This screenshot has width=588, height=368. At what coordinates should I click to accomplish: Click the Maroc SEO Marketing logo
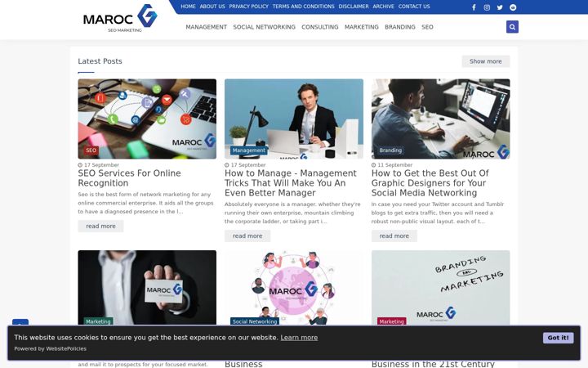point(120,18)
